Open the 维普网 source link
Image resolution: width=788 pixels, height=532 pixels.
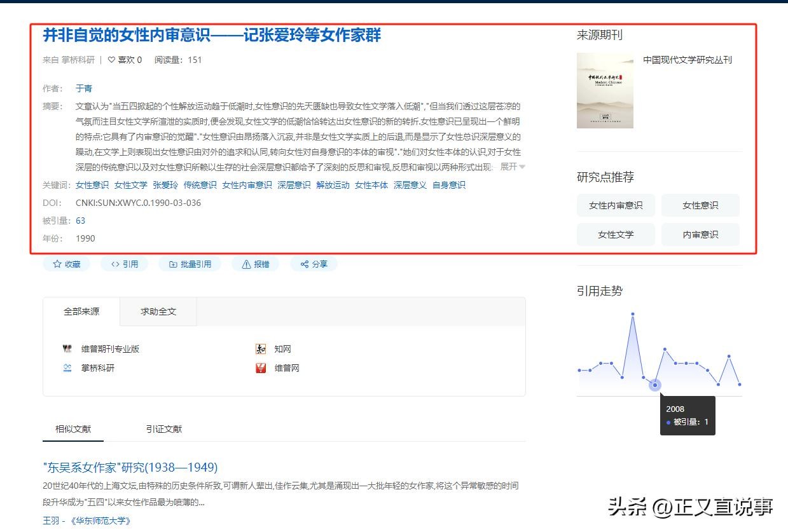pyautogui.click(x=286, y=368)
